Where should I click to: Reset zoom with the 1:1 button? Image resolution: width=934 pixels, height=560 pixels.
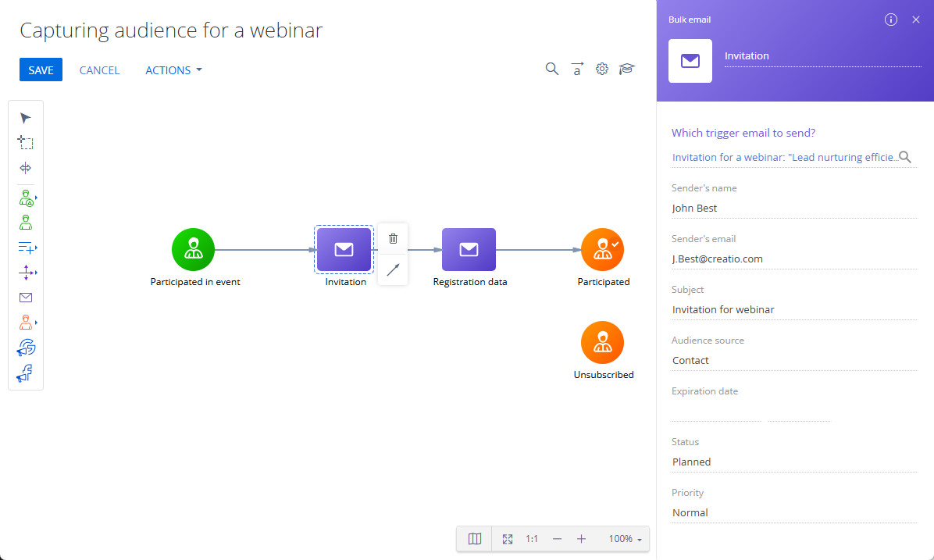click(531, 539)
